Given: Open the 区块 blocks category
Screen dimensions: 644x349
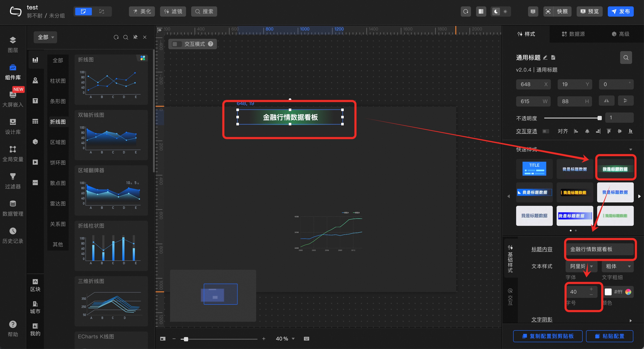Looking at the screenshot, I should [35, 285].
